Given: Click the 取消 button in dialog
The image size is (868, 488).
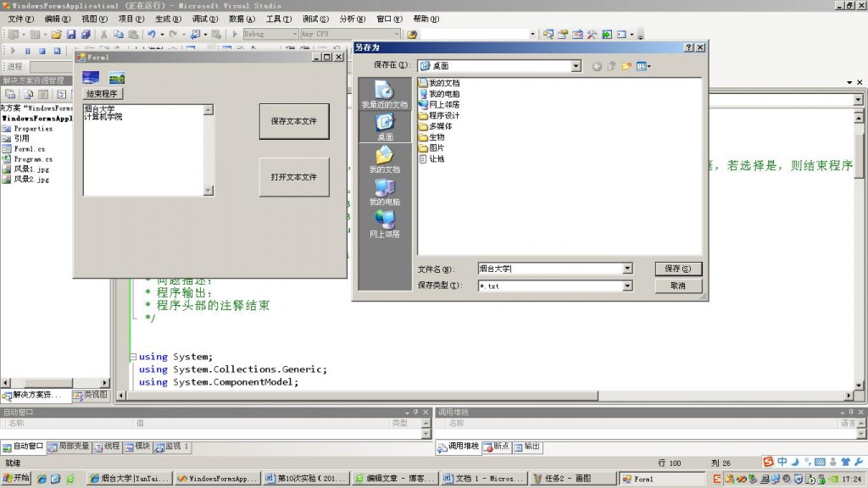Looking at the screenshot, I should 678,286.
